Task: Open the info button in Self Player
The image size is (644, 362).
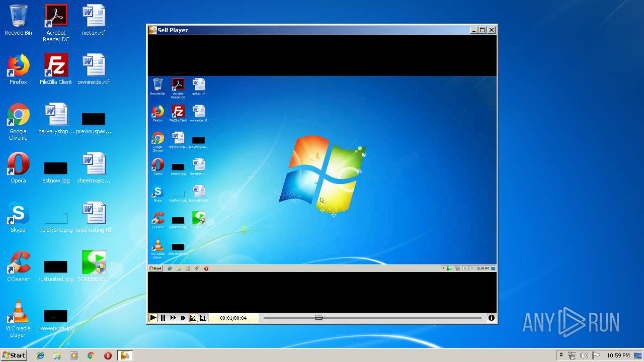Action: pos(492,318)
